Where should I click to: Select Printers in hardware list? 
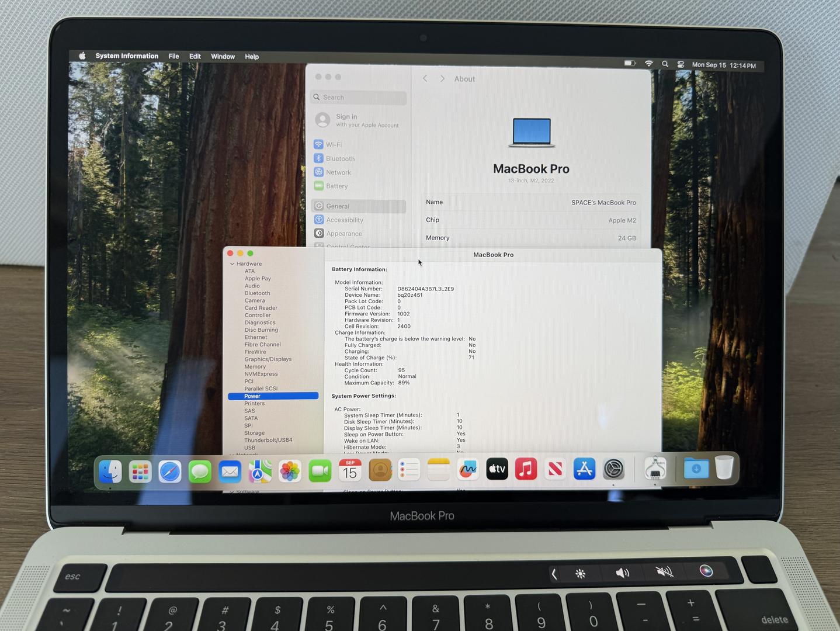click(x=254, y=404)
